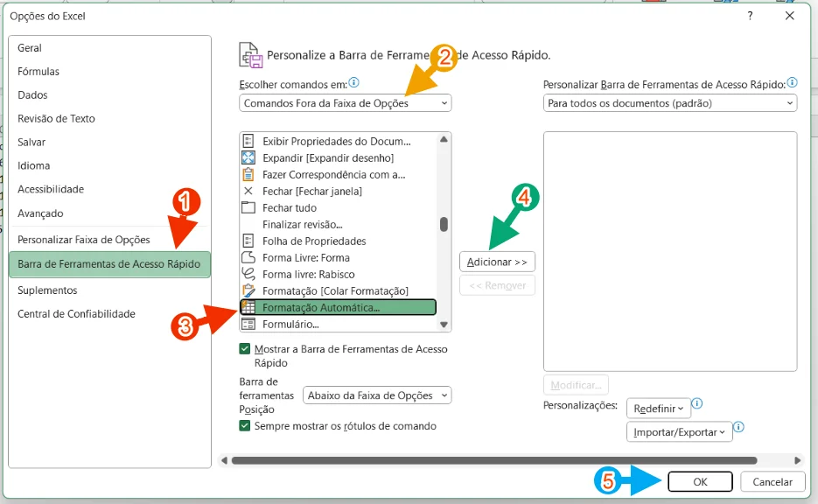Expand the Redefinir dropdown button
Screen dimensions: 818x504
(659, 409)
